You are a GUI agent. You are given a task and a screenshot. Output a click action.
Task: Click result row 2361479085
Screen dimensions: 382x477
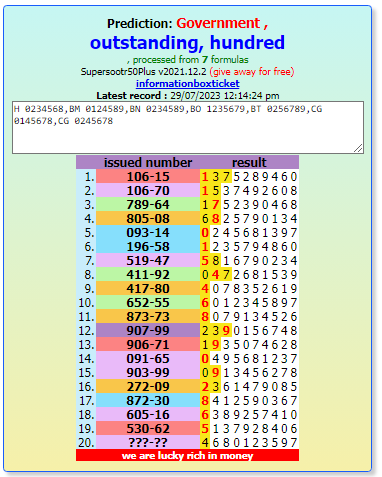(x=249, y=386)
